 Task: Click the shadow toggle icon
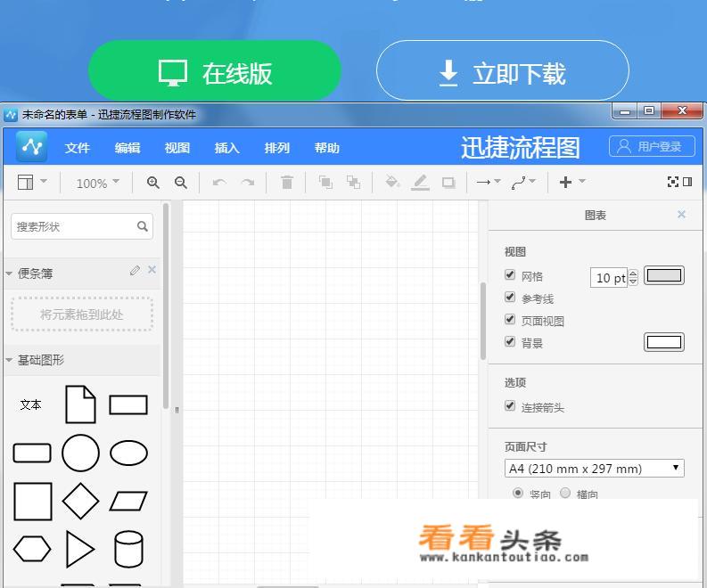448,183
